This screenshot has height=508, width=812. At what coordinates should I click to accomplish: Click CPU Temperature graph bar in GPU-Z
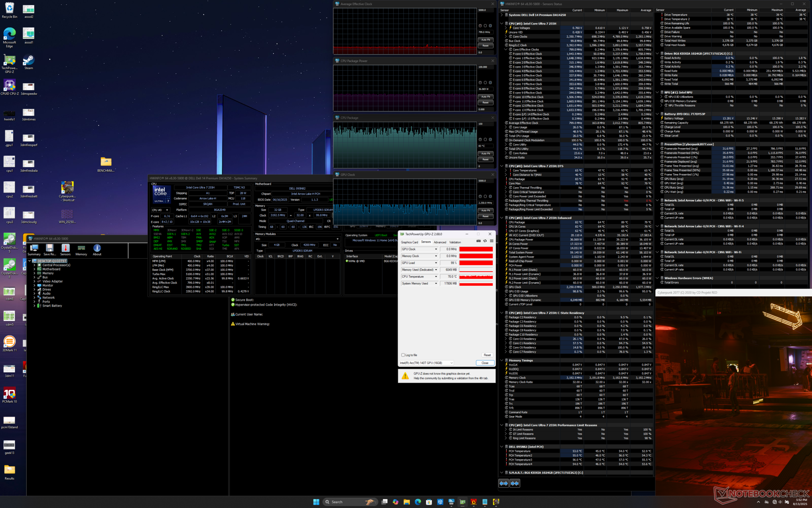click(476, 276)
